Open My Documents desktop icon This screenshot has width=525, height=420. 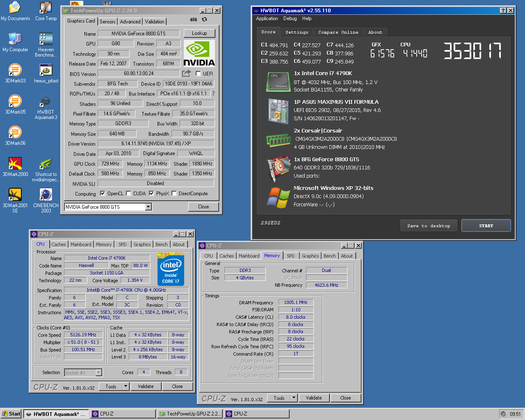[x=15, y=11]
